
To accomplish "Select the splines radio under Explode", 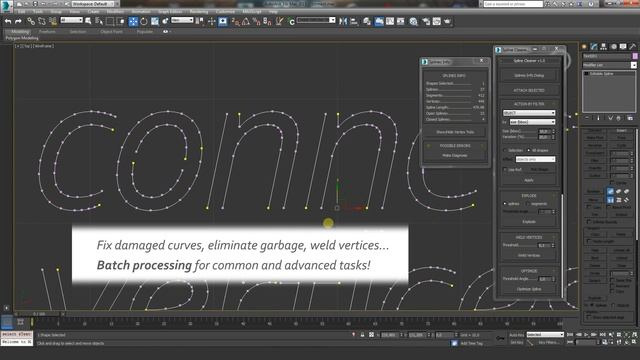I will 505,203.
